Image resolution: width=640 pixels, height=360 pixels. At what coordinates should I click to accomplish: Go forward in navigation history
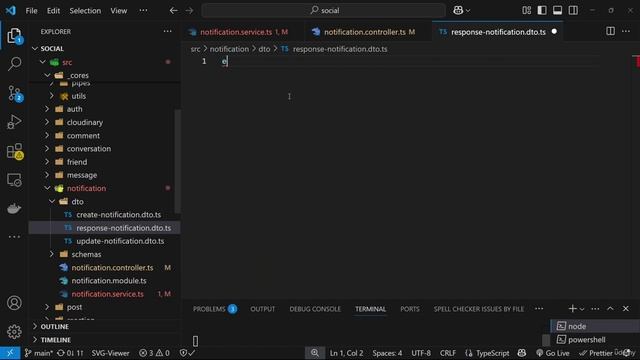coord(189,11)
